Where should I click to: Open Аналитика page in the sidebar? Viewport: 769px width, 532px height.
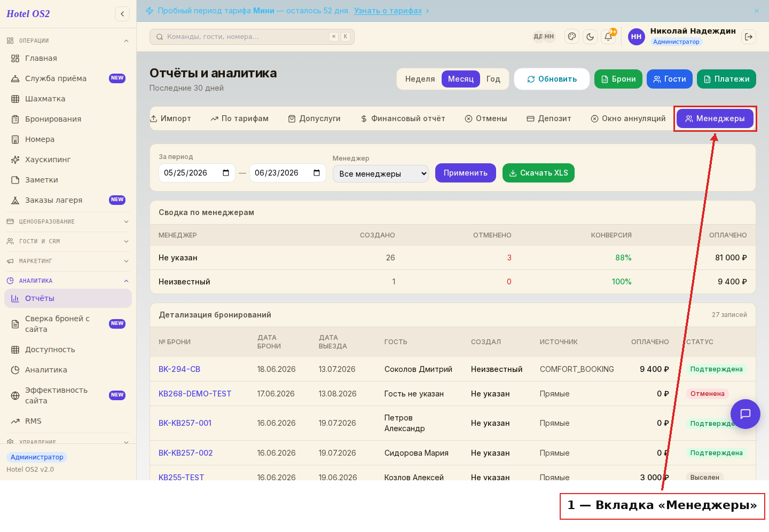pyautogui.click(x=68, y=370)
